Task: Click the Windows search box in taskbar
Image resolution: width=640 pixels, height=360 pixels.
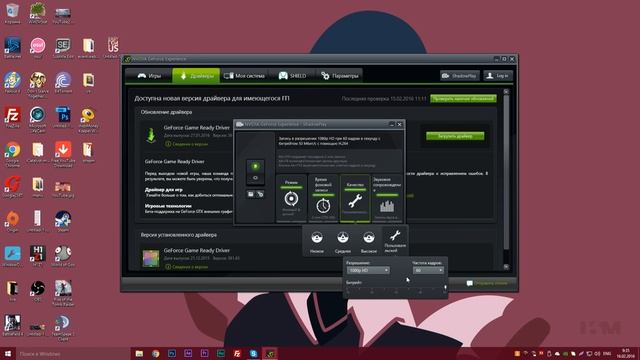Action: pyautogui.click(x=73, y=353)
